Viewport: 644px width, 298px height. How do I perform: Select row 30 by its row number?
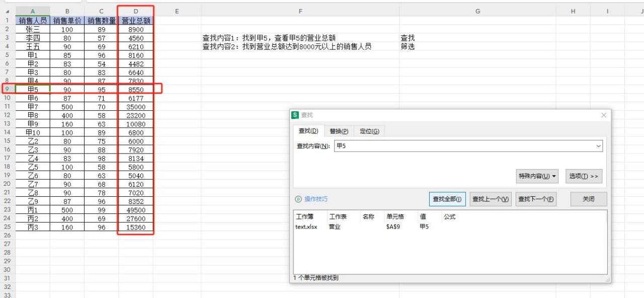pos(8,270)
